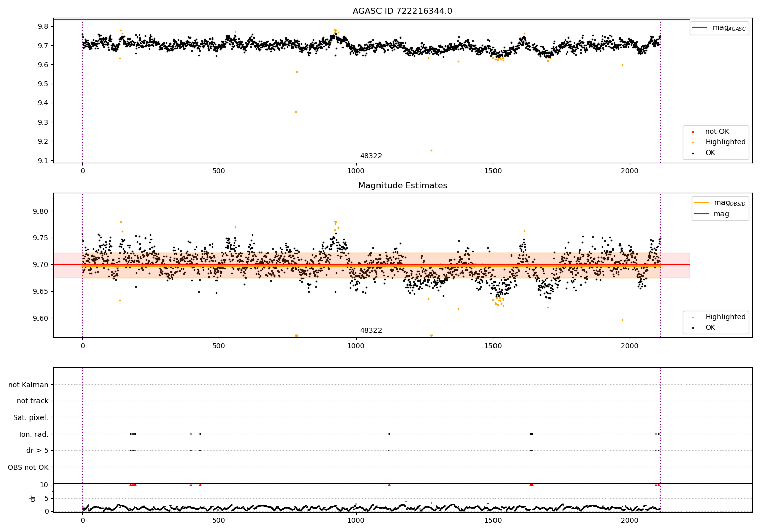Select the orange mag OBSID legend line
The width and height of the screenshot is (760, 532).
[x=702, y=203]
